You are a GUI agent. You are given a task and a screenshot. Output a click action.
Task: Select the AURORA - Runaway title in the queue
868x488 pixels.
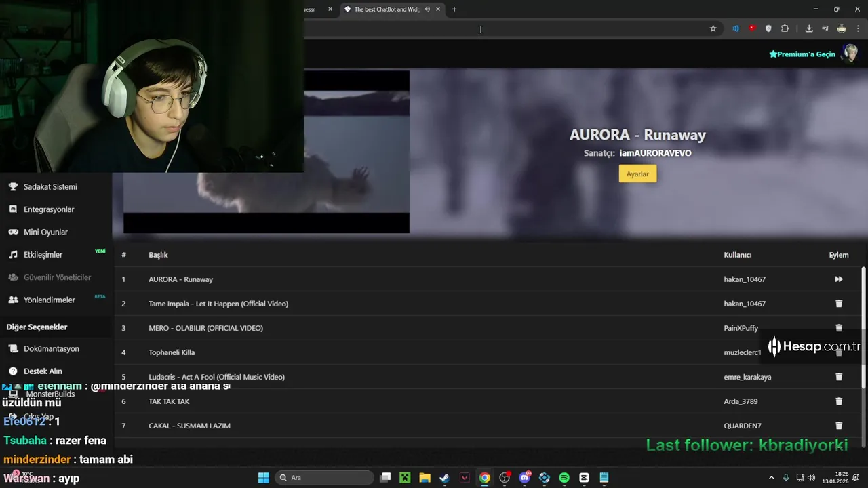(180, 279)
